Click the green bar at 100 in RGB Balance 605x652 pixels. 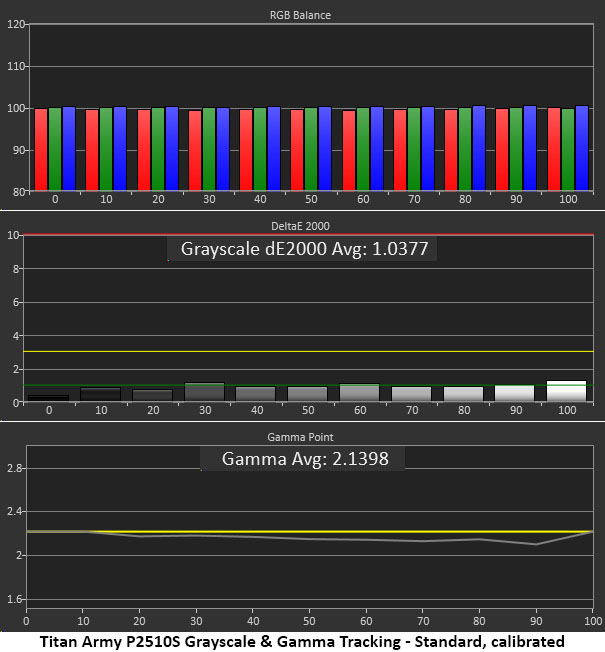tap(568, 150)
